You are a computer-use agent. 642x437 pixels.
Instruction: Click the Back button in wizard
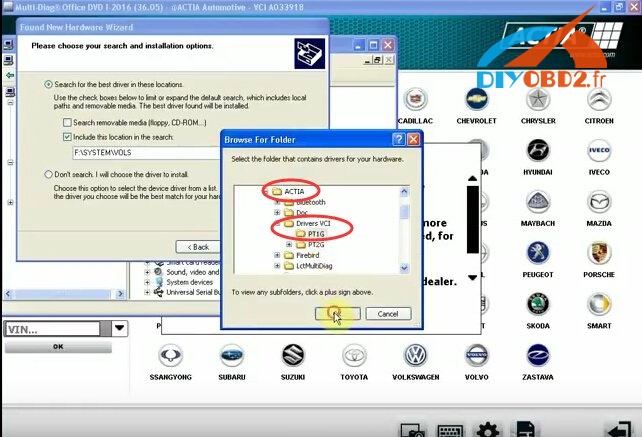click(x=200, y=247)
